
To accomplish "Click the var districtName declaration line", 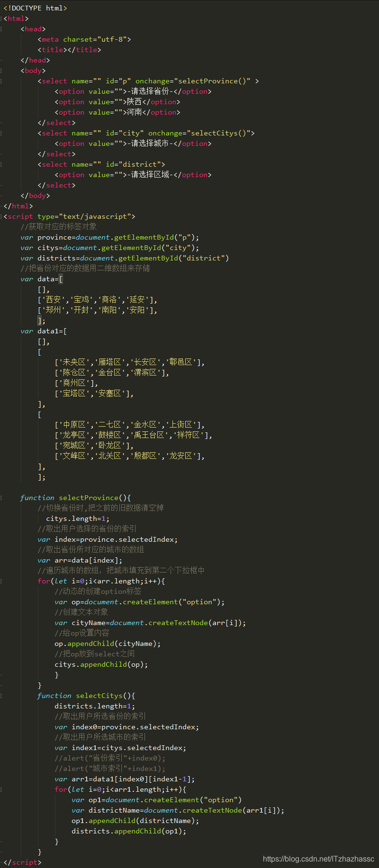I will click(178, 810).
